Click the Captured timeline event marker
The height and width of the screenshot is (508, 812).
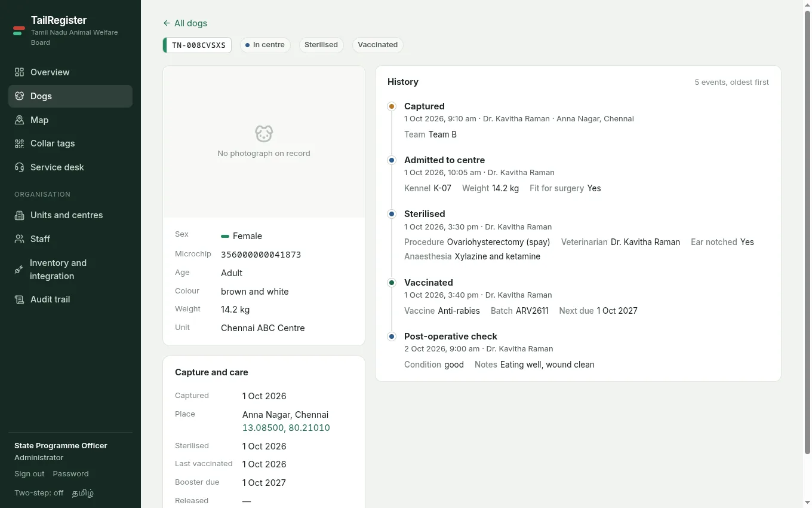point(392,106)
